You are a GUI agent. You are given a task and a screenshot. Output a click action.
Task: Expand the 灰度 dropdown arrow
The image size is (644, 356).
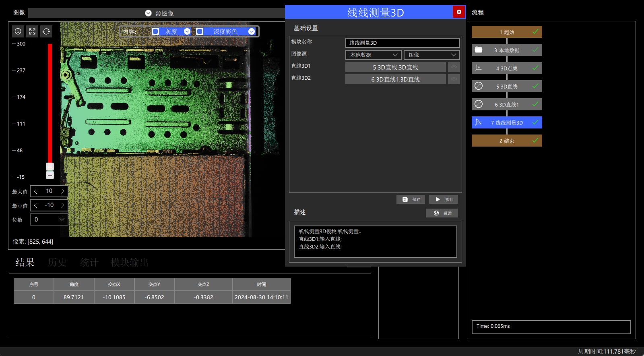(187, 31)
